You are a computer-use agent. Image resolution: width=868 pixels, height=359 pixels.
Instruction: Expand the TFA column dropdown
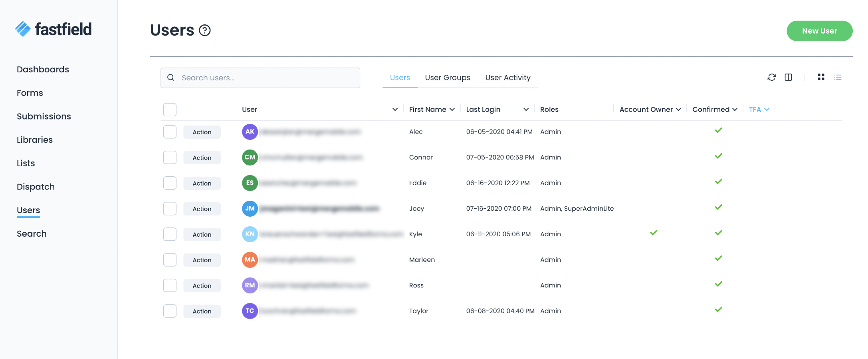(767, 110)
